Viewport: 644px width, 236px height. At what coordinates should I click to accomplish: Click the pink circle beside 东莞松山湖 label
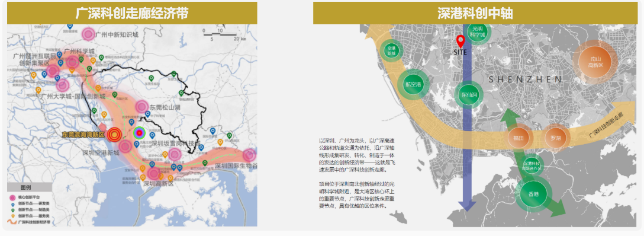click(142, 107)
